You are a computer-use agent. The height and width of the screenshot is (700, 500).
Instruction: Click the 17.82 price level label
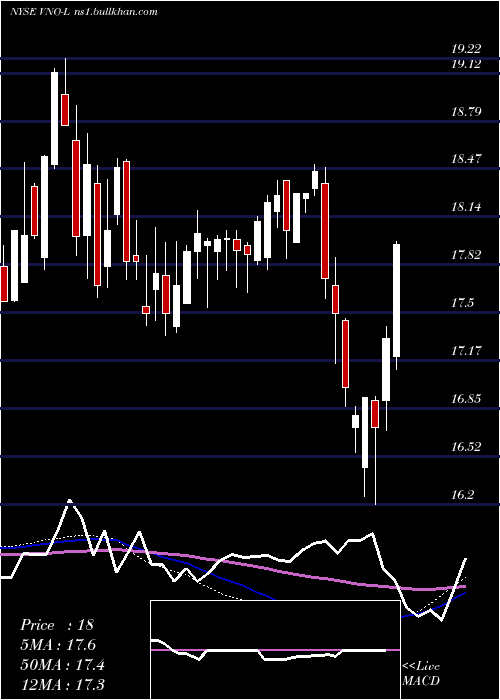click(466, 255)
